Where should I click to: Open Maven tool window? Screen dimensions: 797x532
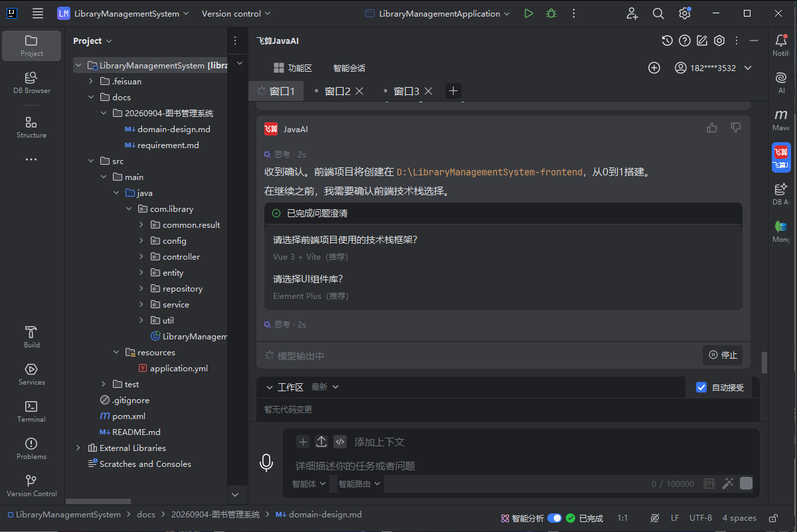[x=781, y=120]
